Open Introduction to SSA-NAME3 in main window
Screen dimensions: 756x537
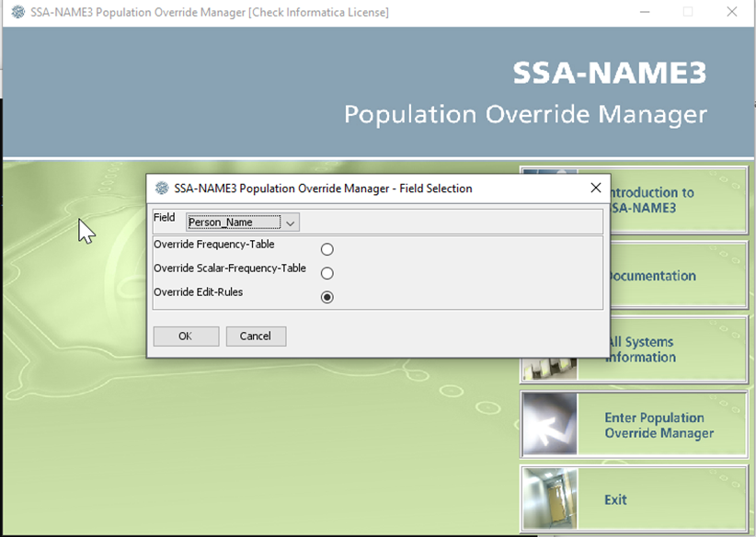(x=679, y=200)
